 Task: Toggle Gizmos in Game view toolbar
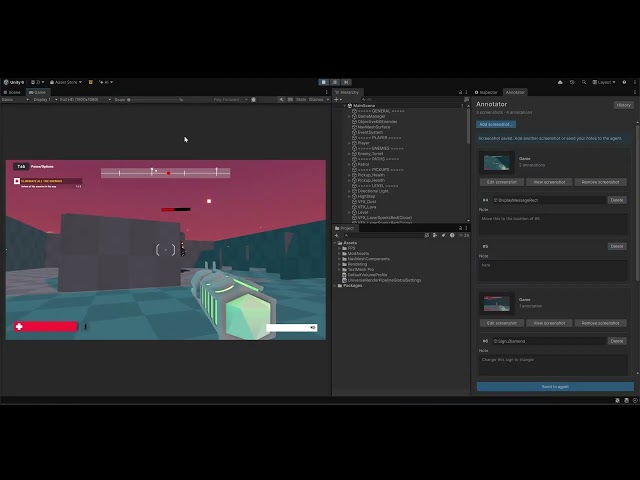tap(316, 100)
